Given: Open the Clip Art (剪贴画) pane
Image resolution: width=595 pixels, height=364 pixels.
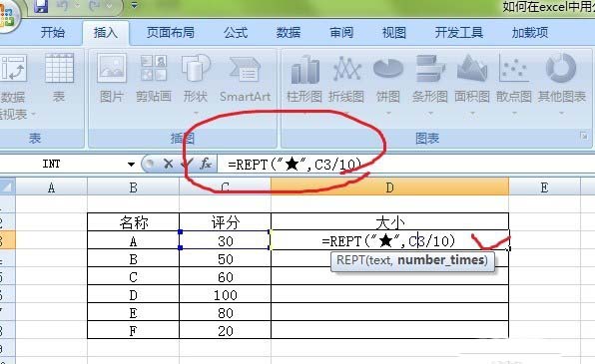Looking at the screenshot, I should (154, 79).
